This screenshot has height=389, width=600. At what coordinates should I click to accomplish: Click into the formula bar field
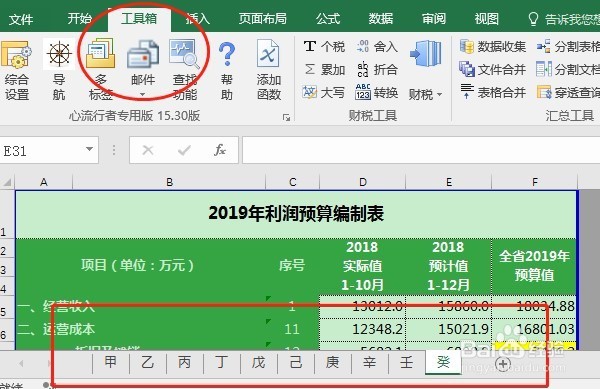click(421, 150)
